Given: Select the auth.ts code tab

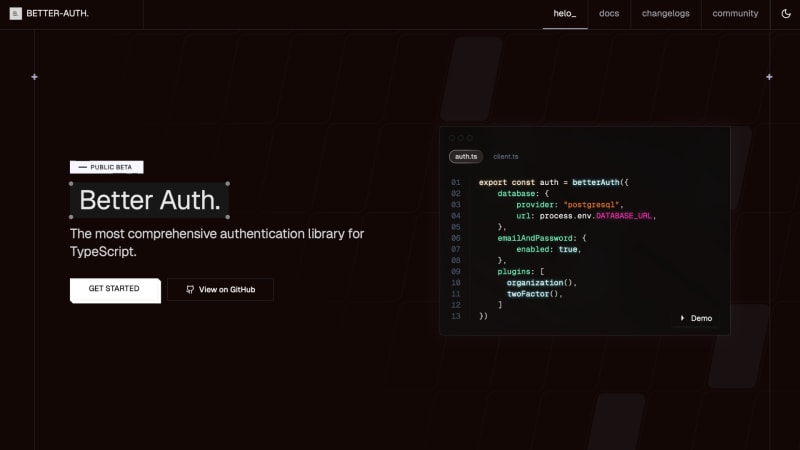Looking at the screenshot, I should tap(466, 157).
